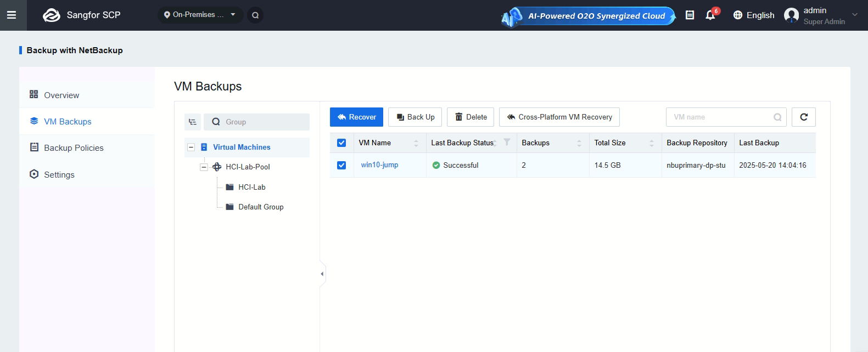
Task: Open the task list icon in header
Action: pyautogui.click(x=690, y=15)
